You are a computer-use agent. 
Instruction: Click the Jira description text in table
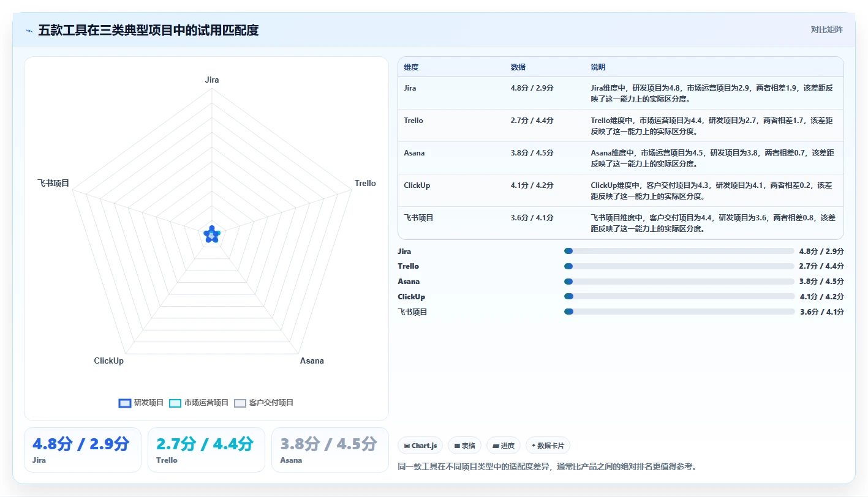(712, 93)
